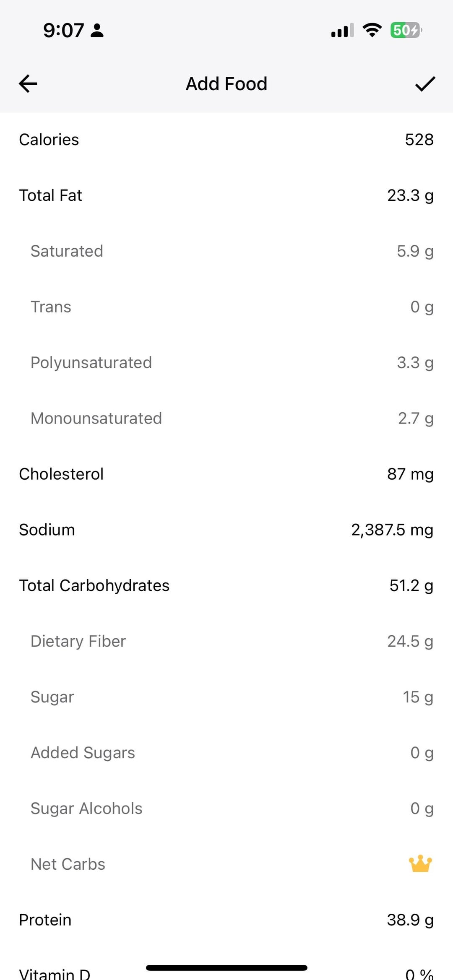Tap the Add Food page title

tap(226, 84)
